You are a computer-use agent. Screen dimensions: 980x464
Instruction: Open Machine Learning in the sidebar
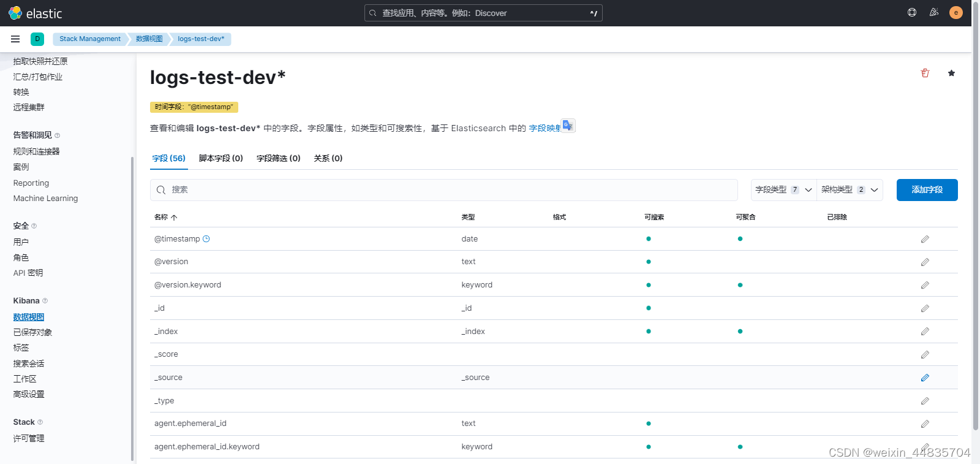[x=45, y=199]
